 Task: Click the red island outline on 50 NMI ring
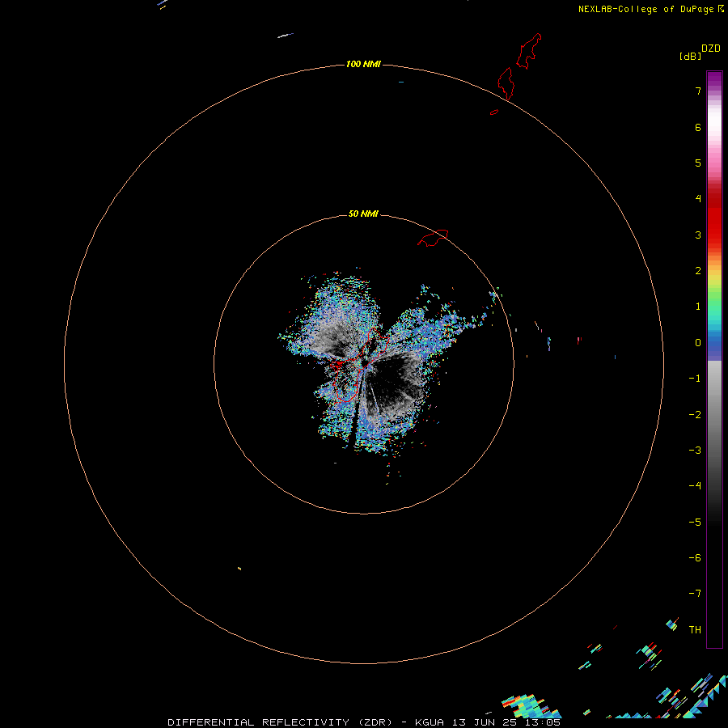coord(433,238)
